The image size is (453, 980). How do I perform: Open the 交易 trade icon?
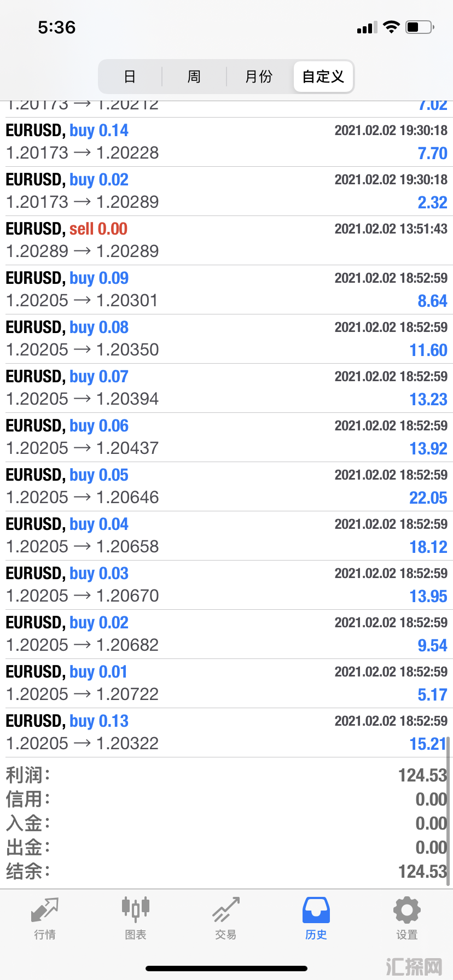[226, 909]
